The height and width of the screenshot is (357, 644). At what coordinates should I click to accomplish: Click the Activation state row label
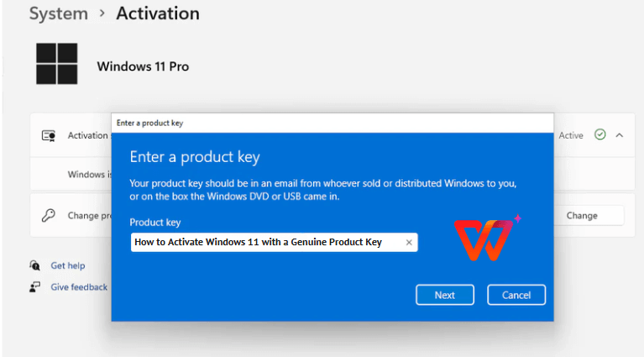[87, 135]
